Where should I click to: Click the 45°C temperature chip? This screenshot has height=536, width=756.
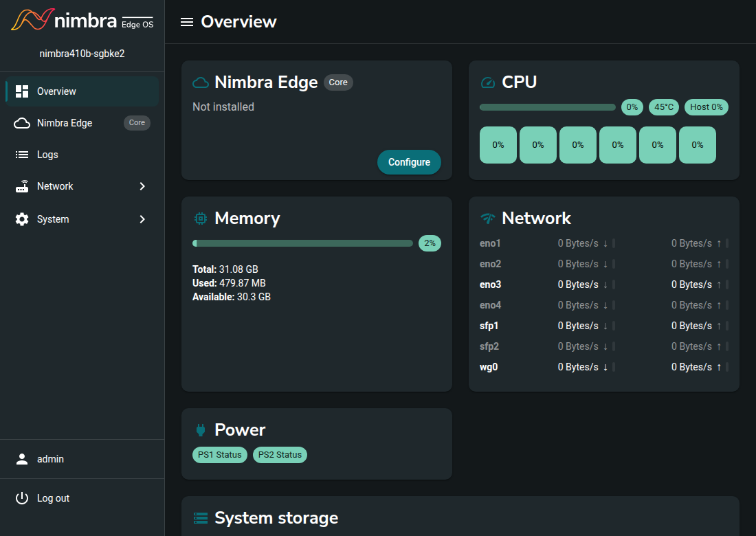pos(664,107)
